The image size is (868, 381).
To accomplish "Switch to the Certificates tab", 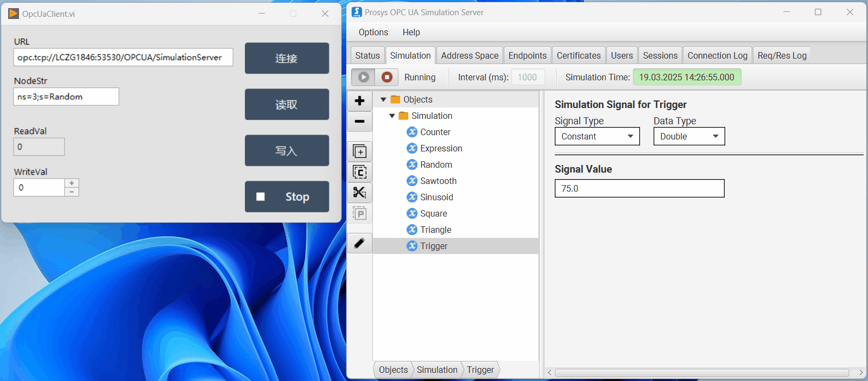I will point(579,55).
